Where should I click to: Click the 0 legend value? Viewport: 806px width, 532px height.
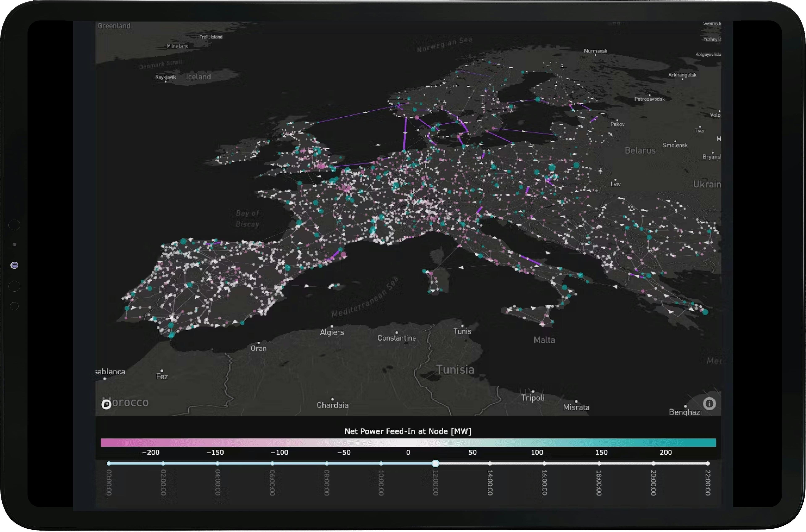tap(408, 452)
